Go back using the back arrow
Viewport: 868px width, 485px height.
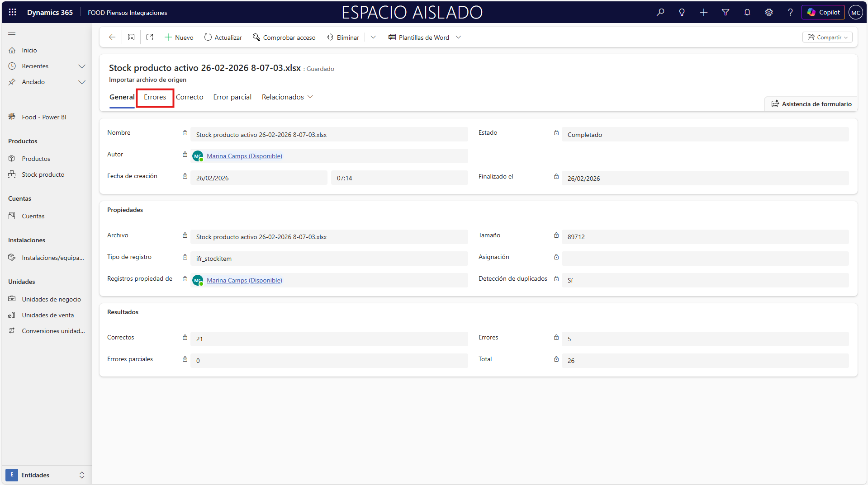tap(112, 37)
